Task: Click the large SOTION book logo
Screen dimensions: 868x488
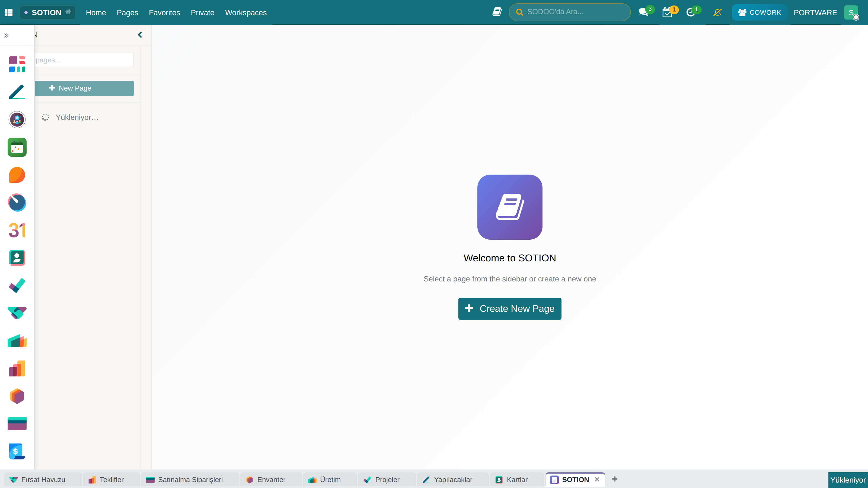Action: pos(510,207)
